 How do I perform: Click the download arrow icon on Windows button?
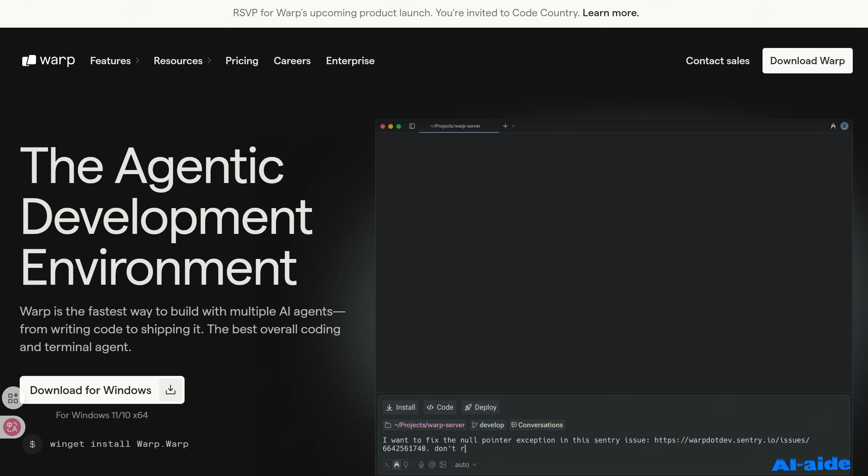coord(171,390)
